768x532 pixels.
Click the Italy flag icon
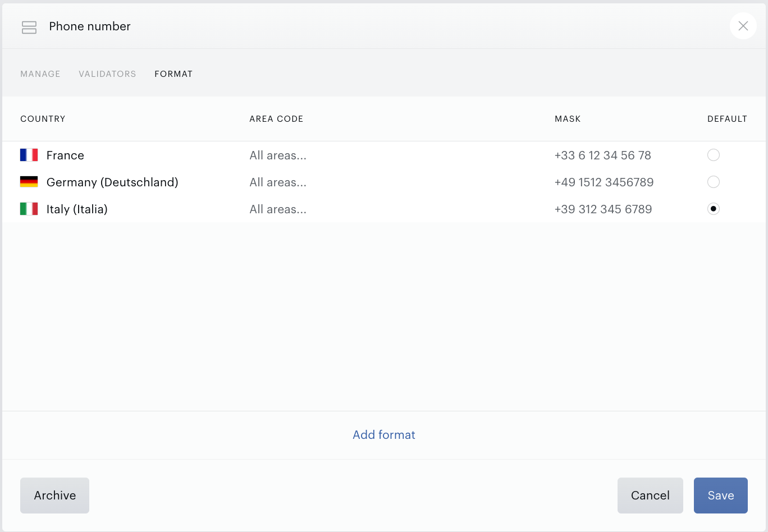[x=29, y=209]
